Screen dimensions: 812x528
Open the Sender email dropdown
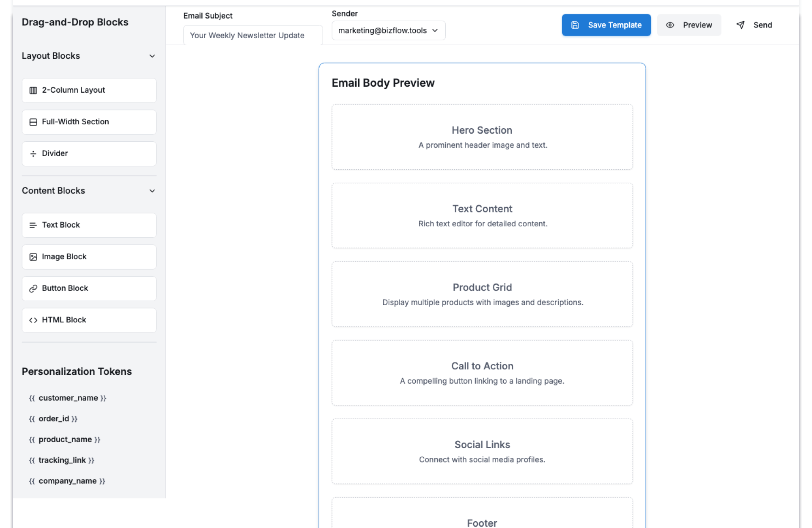pyautogui.click(x=388, y=30)
